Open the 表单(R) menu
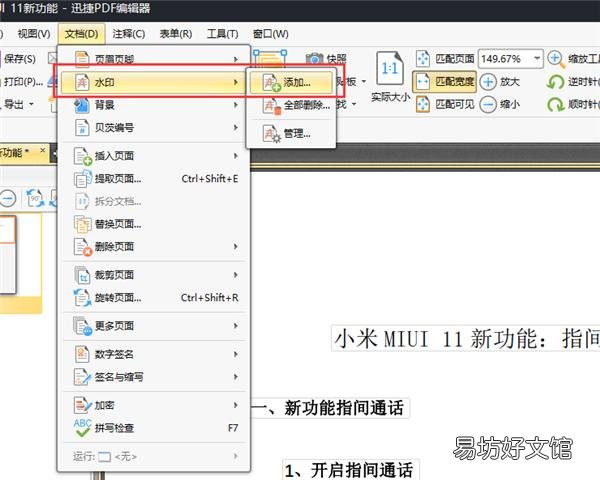 (x=176, y=34)
